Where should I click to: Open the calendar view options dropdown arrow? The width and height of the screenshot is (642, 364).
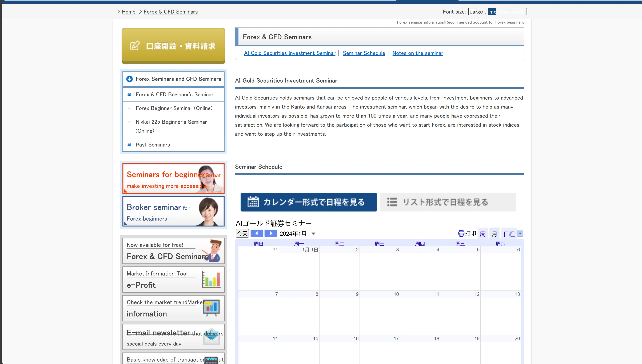[520, 234]
